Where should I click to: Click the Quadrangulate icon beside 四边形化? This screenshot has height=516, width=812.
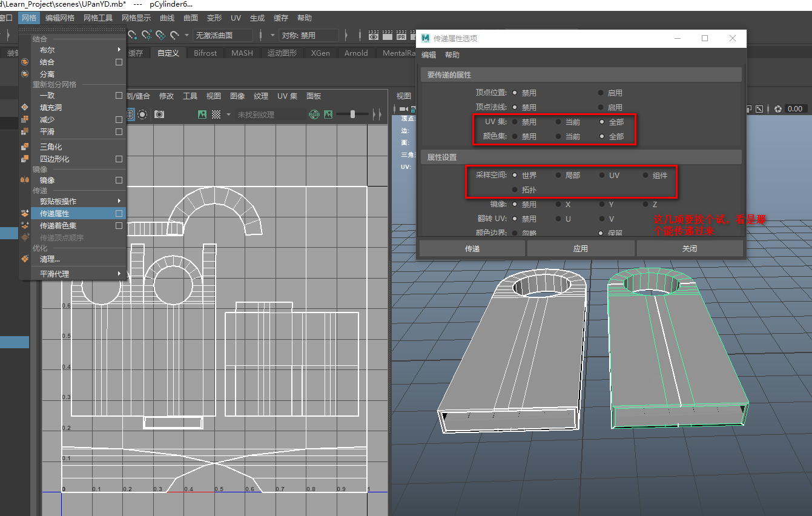click(25, 159)
